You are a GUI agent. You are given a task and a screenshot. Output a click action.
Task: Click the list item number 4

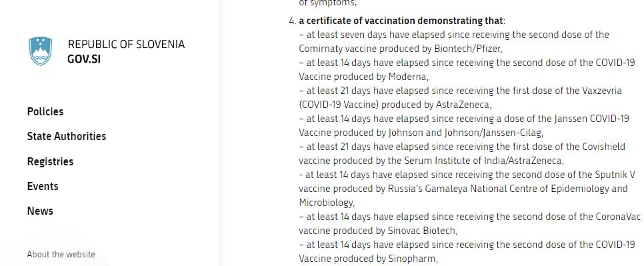click(x=293, y=21)
